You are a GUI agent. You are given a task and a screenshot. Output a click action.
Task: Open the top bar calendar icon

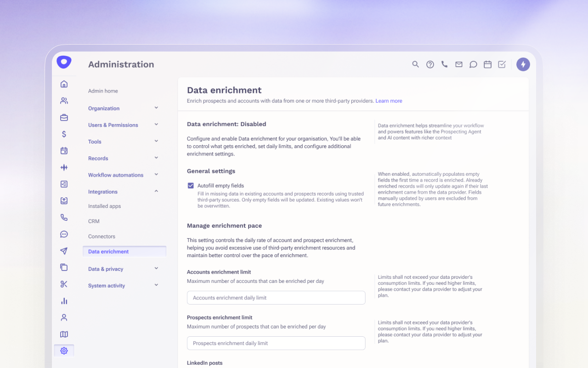pyautogui.click(x=487, y=64)
